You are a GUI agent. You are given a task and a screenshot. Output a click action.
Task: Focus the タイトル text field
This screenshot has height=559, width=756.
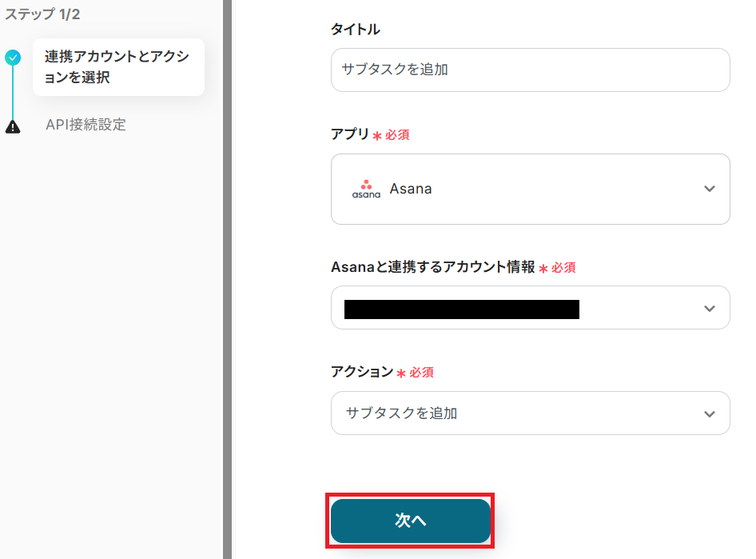point(530,70)
